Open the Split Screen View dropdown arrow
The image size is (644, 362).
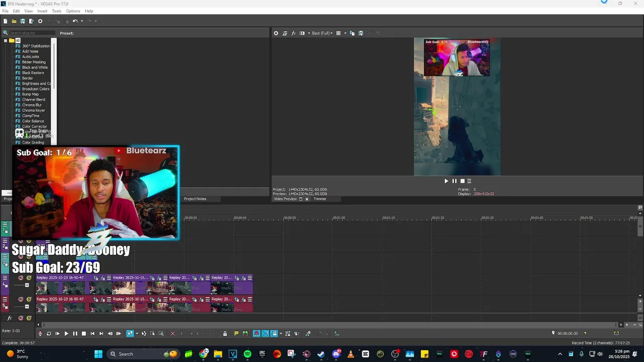pyautogui.click(x=308, y=33)
